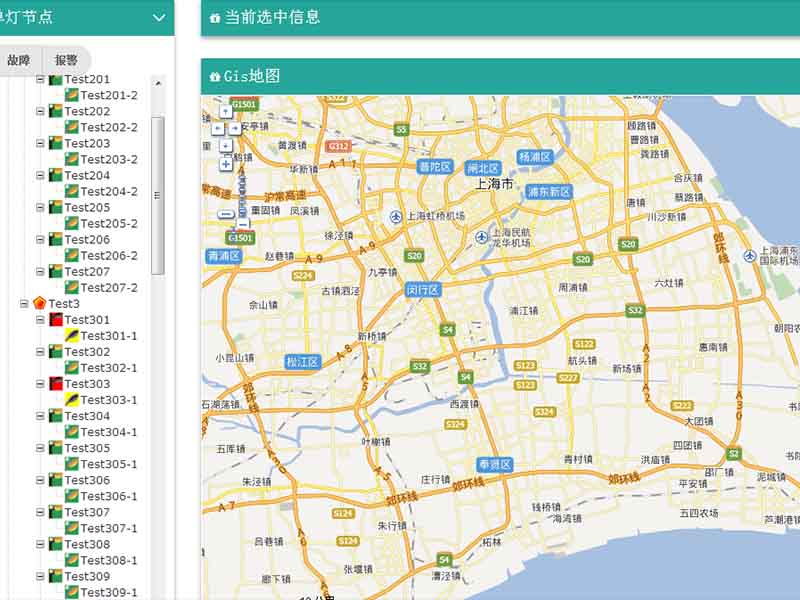The image size is (800, 600).
Task: Click the 龙华机场 airport icon on the map
Action: pos(482,237)
